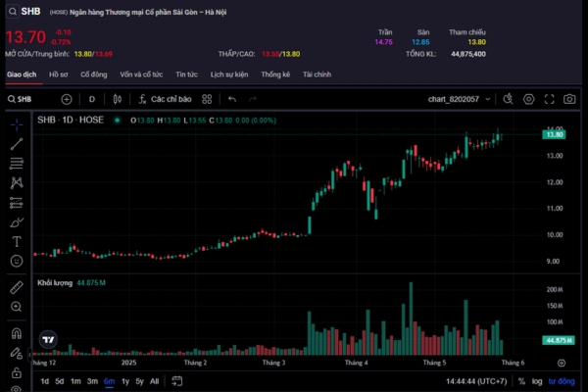Select the Text annotation tool

tap(17, 242)
